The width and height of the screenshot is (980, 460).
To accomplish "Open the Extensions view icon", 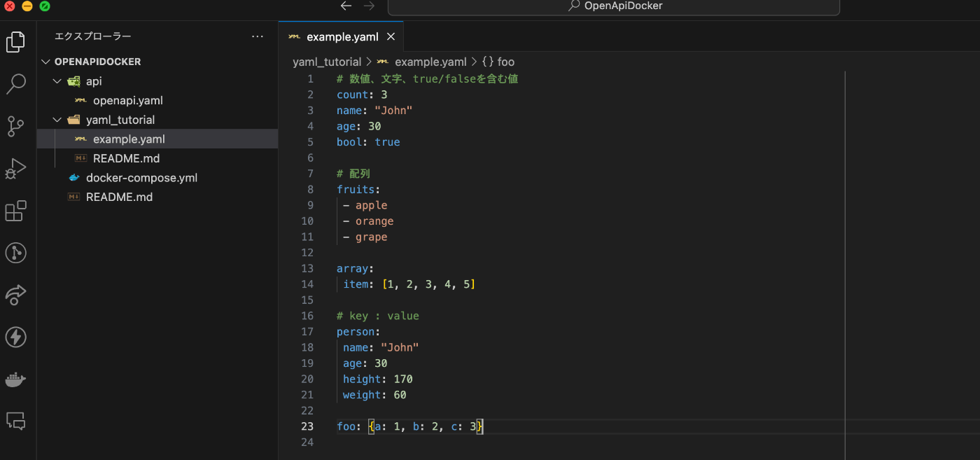I will pos(15,211).
